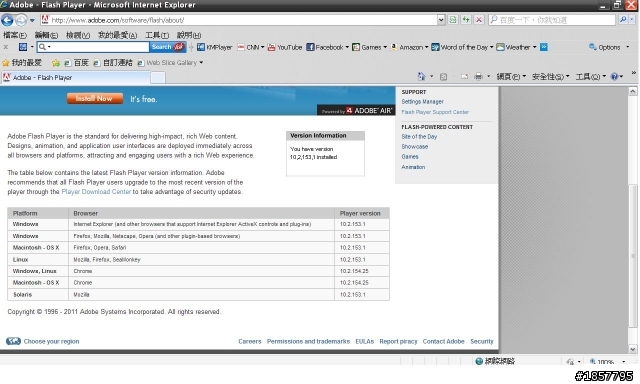The width and height of the screenshot is (640, 384).
Task: Click the browser Back arrow button
Action: [7, 20]
